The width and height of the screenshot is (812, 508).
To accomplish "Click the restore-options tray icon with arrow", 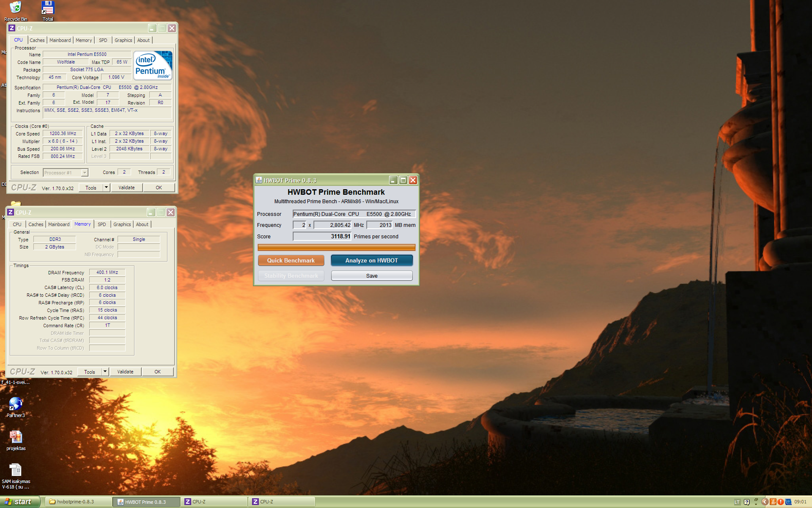I will pos(756,502).
